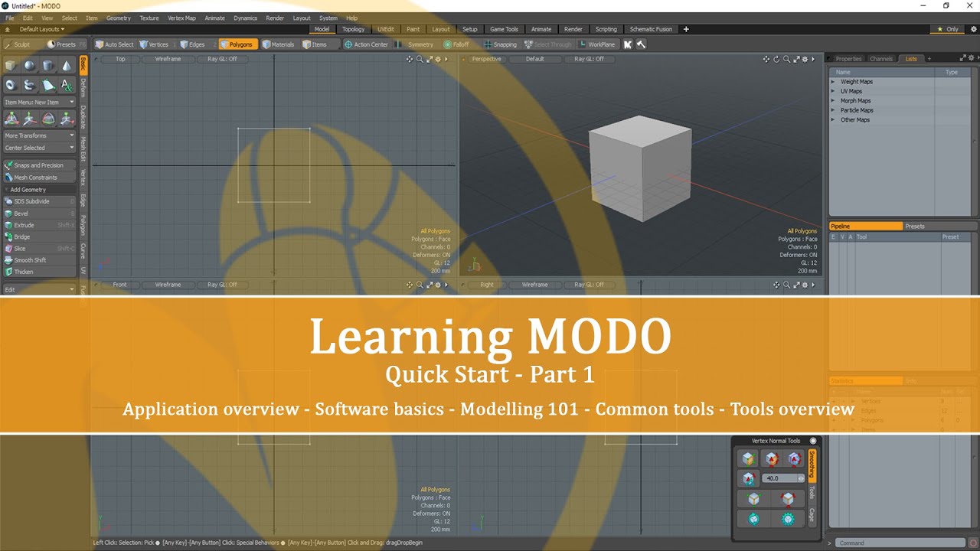This screenshot has height=551, width=980.
Task: Click teal circular-arrows cube icon in Vertex Normal Tools
Action: pos(754,519)
